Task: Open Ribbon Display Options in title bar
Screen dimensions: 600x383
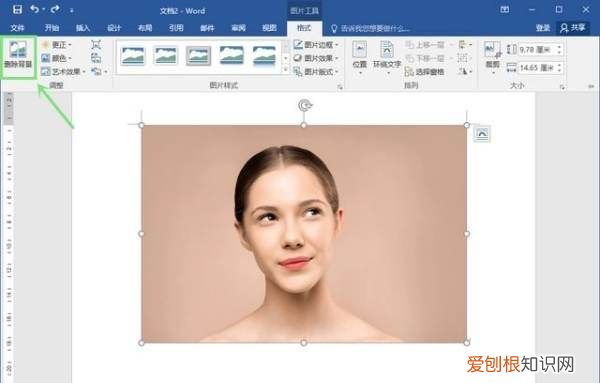Action: pos(505,10)
